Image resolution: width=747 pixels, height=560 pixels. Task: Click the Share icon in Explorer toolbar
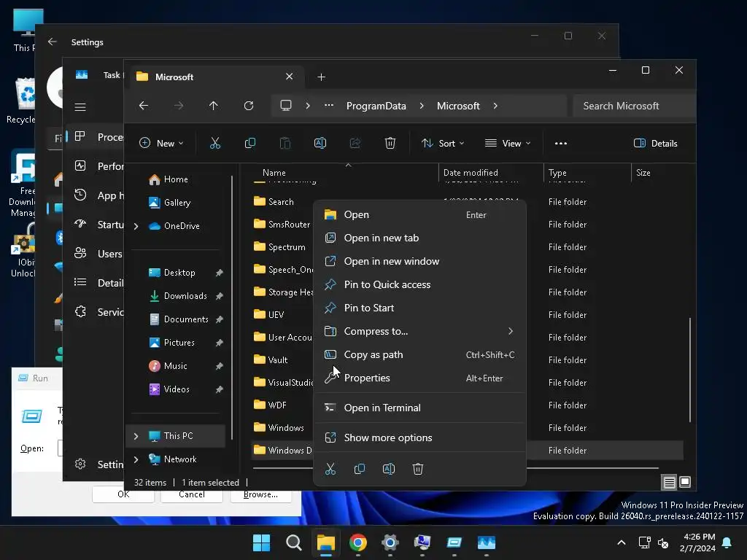pos(355,144)
